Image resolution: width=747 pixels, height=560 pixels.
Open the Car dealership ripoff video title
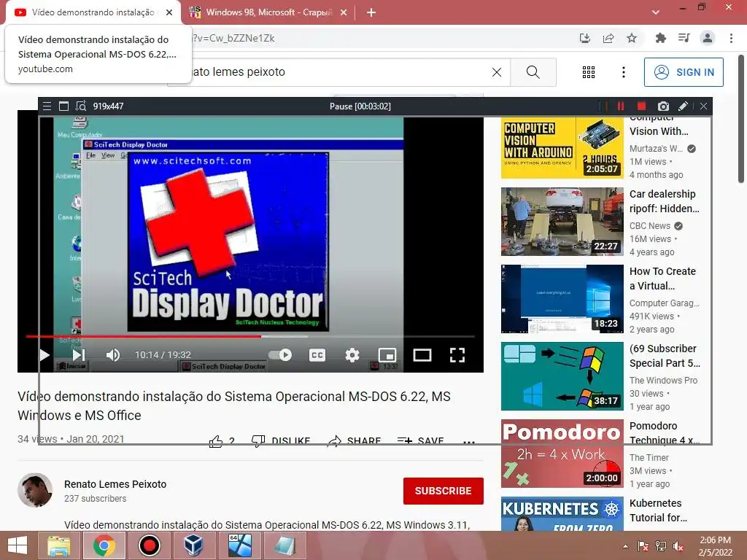click(664, 201)
